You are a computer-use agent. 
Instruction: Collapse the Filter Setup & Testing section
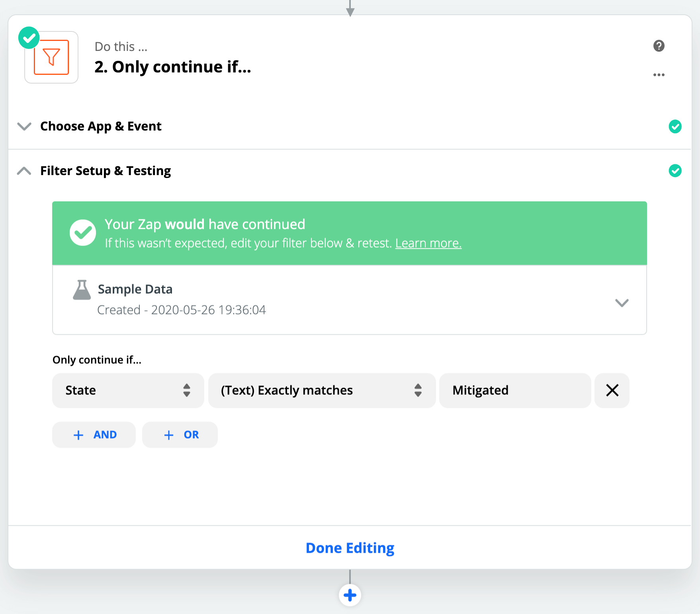(24, 171)
